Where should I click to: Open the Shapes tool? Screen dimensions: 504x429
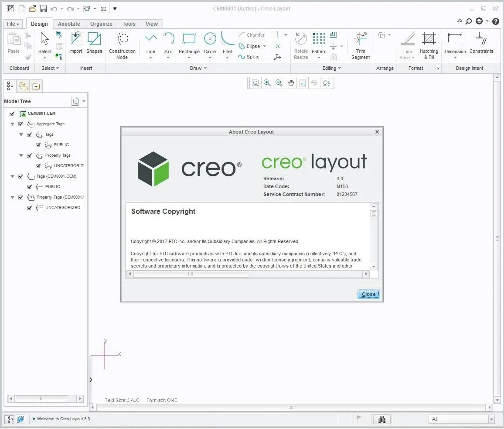[x=94, y=43]
